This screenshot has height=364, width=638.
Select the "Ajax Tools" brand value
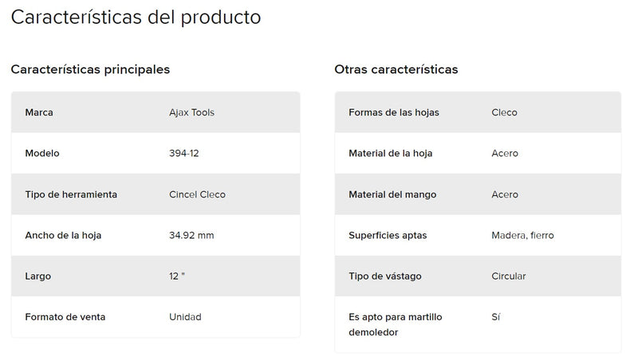pos(191,112)
